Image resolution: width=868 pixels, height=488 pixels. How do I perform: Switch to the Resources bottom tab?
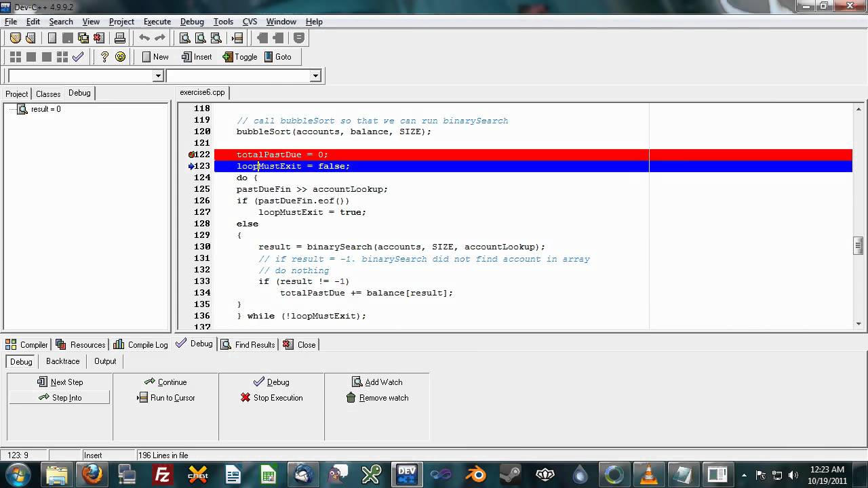[81, 344]
